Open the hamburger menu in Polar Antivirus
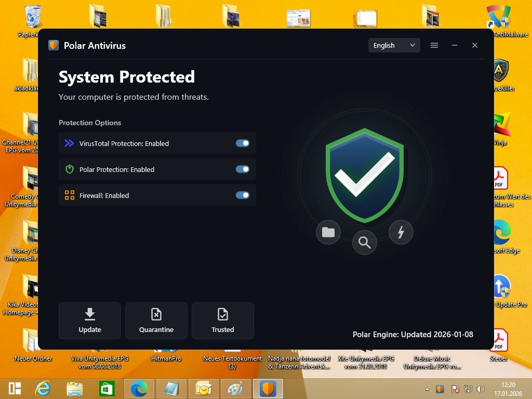This screenshot has height=399, width=532. tap(434, 45)
